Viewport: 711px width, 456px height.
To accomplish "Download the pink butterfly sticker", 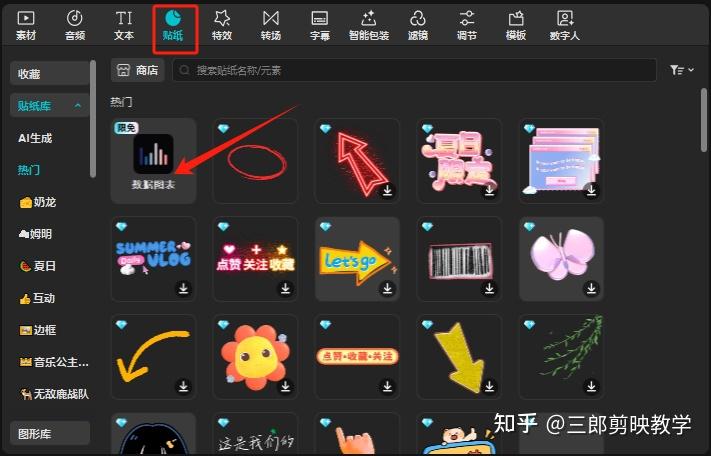I will [x=591, y=288].
